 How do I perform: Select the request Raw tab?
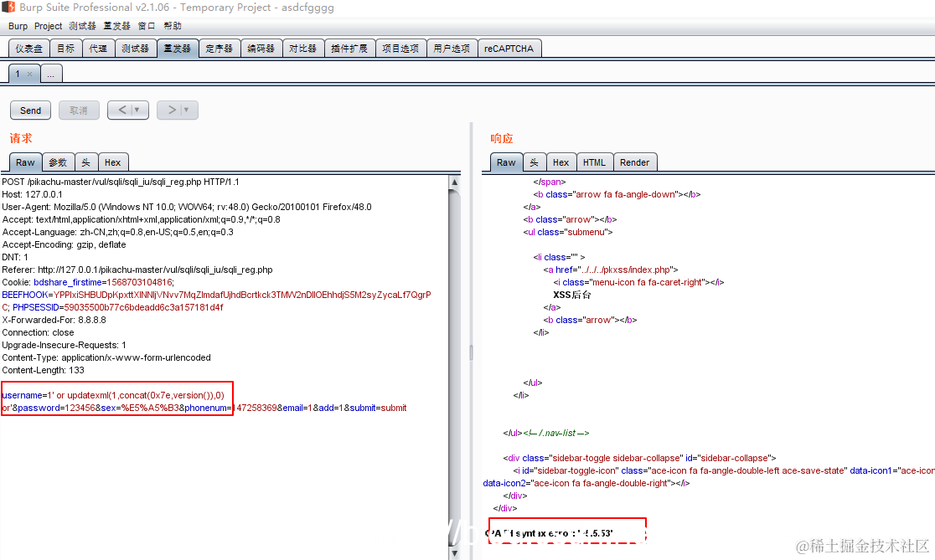(25, 162)
